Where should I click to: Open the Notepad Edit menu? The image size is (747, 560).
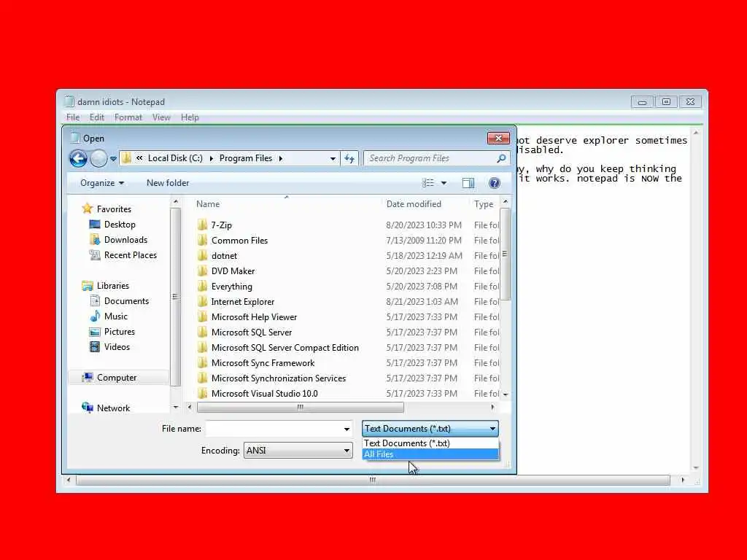pos(97,117)
